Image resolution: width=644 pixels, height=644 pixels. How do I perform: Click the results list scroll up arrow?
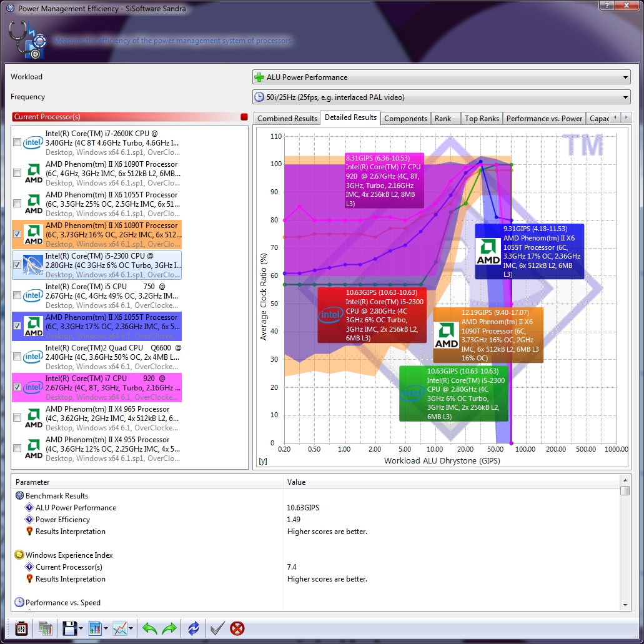pyautogui.click(x=625, y=480)
